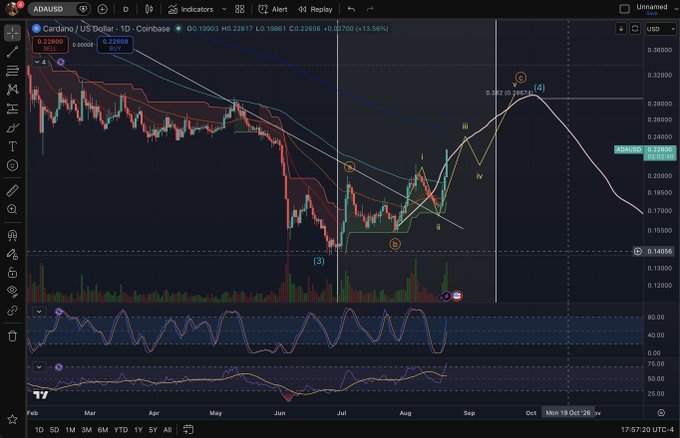The height and width of the screenshot is (438, 680).
Task: Toggle lock all drawings
Action: [13, 272]
